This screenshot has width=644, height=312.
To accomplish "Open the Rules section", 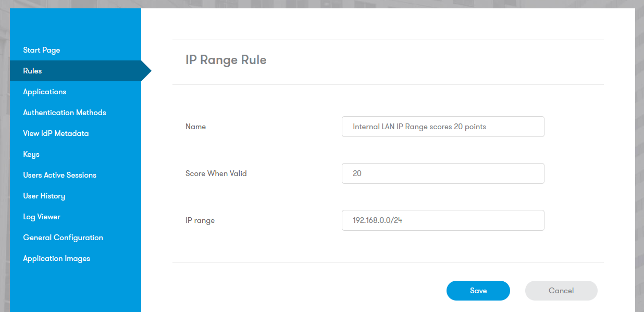I will 32,71.
